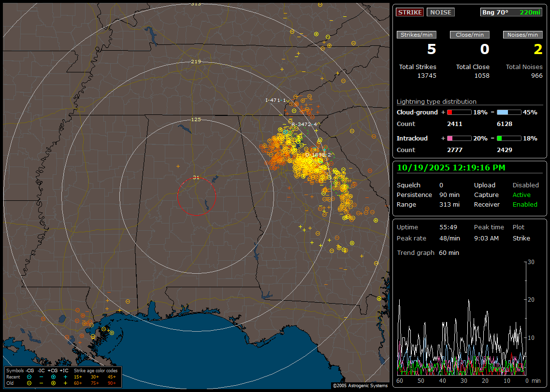Click the 125 range ring label
Image resolution: width=550 pixels, height=392 pixels.
pyautogui.click(x=196, y=119)
